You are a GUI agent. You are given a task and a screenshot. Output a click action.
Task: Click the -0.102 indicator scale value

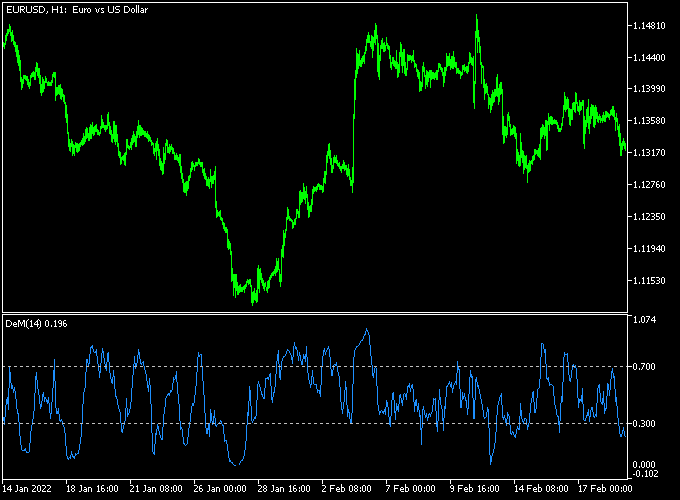click(644, 474)
